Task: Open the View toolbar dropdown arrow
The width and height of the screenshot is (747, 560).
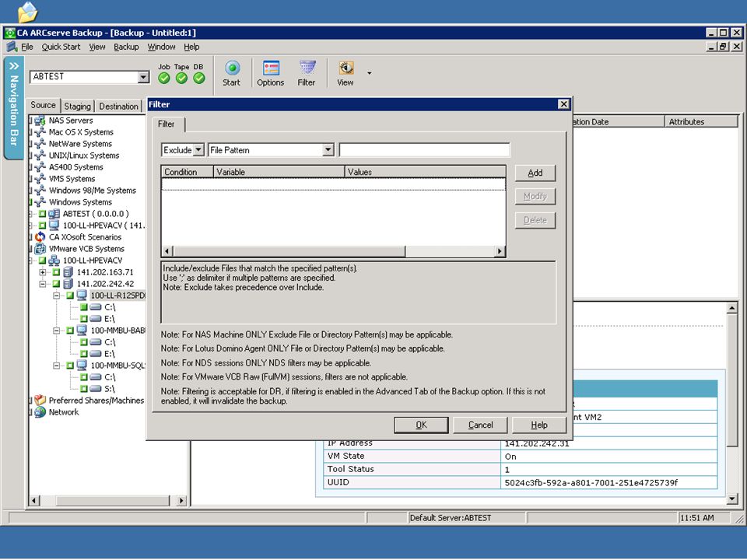Action: (369, 73)
